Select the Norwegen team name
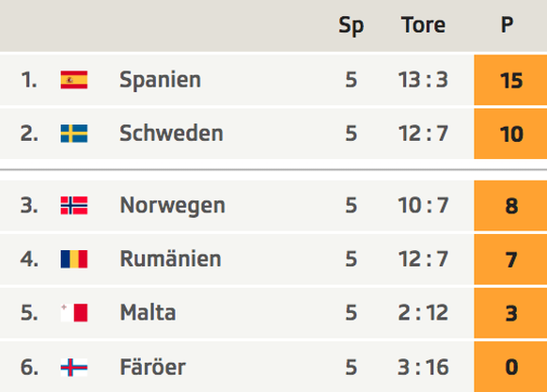Image resolution: width=547 pixels, height=392 pixels. (172, 206)
